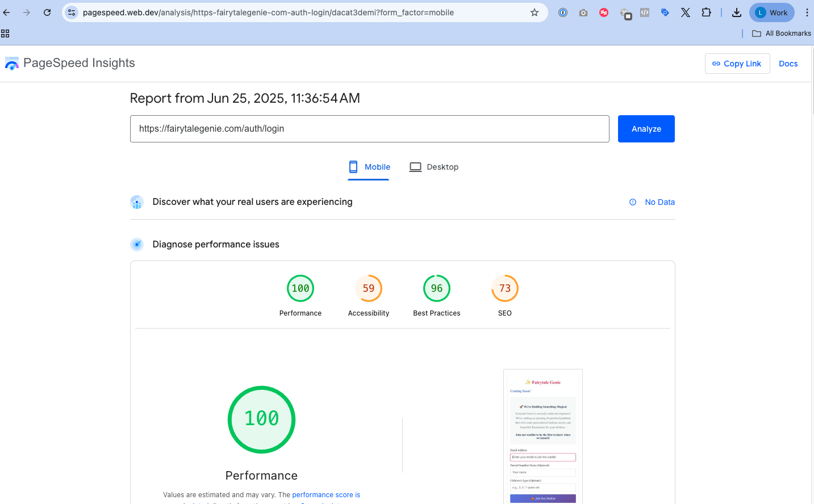The width and height of the screenshot is (814, 504).
Task: Open All Bookmarks folder
Action: tap(782, 33)
